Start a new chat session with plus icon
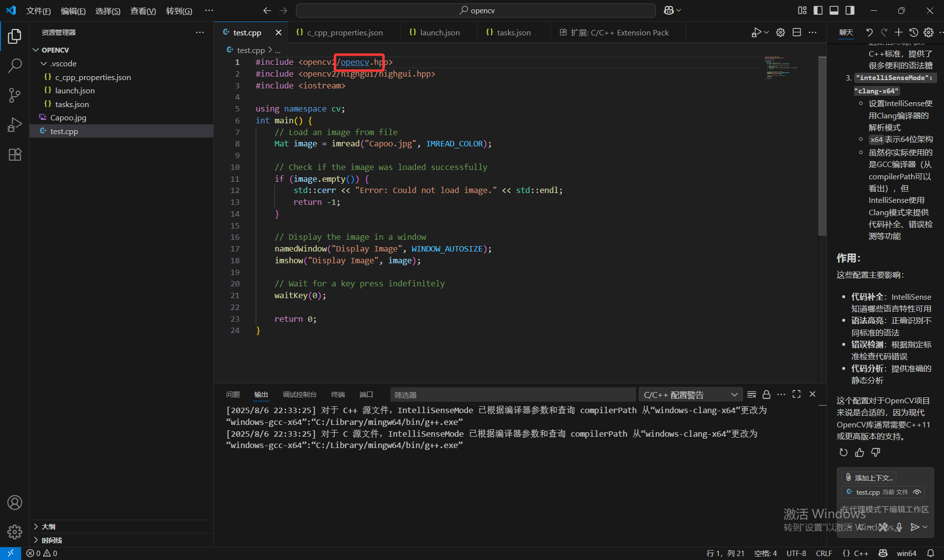This screenshot has width=944, height=560. coord(899,32)
